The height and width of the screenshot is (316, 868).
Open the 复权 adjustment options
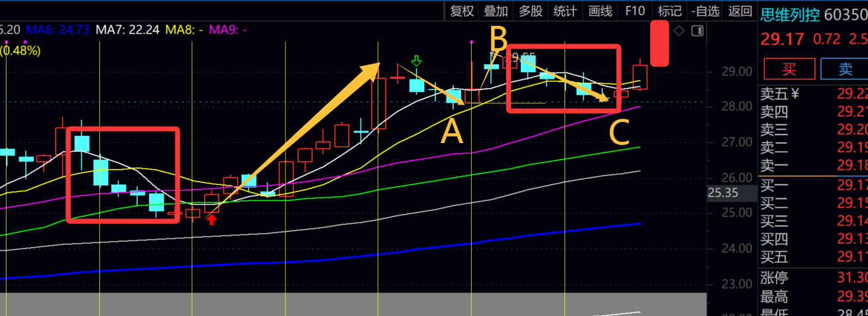[462, 11]
